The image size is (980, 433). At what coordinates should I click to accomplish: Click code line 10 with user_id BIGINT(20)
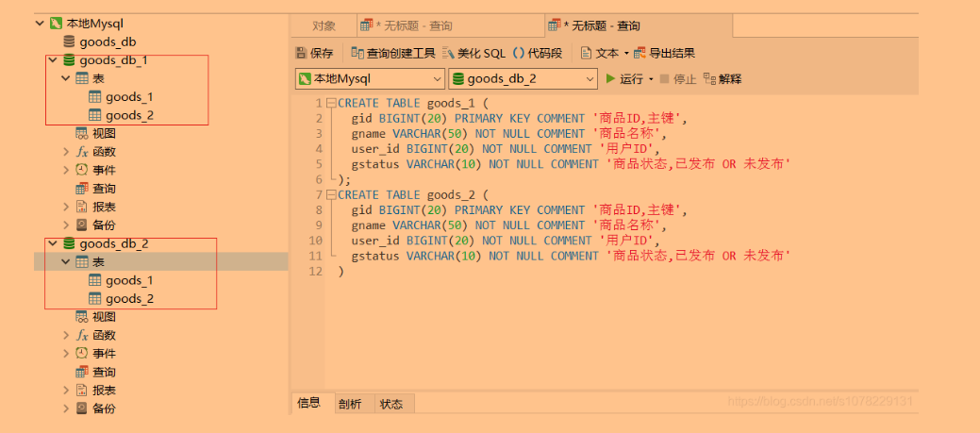507,241
